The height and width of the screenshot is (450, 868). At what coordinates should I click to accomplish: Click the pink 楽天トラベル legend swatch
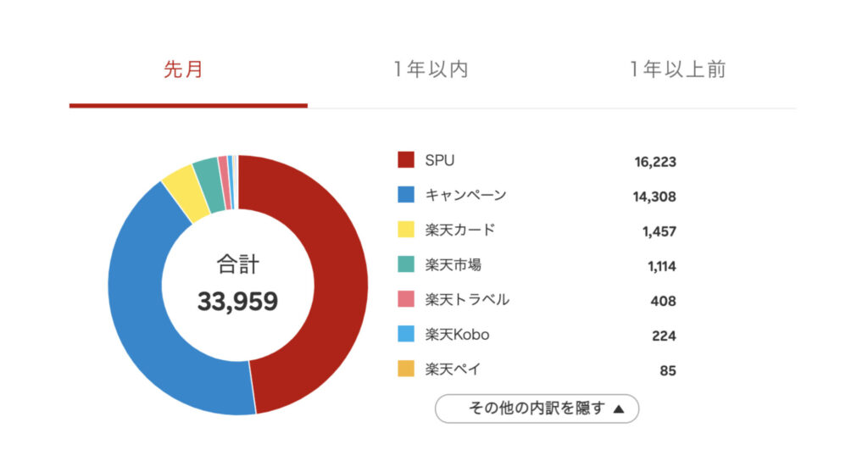tap(406, 299)
